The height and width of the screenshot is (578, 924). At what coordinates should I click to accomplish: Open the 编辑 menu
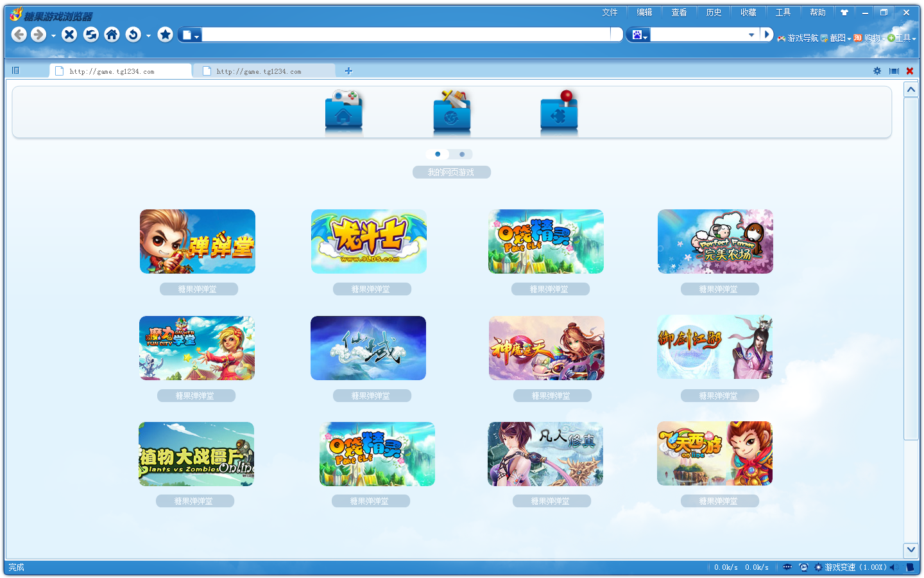click(645, 12)
